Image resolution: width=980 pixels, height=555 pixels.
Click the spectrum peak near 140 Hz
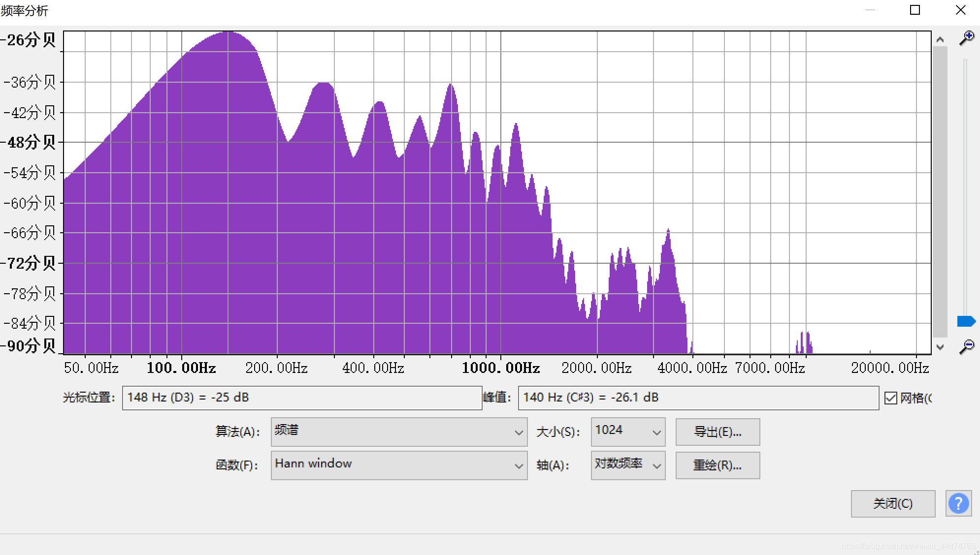(228, 32)
